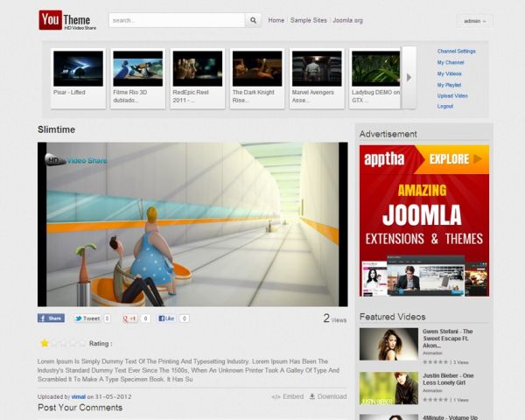Open the My Playlist link

[449, 85]
